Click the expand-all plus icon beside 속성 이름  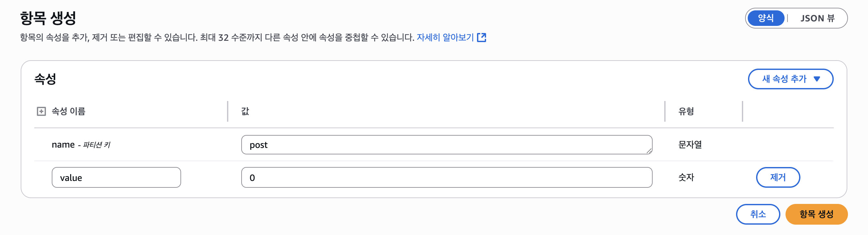pos(41,111)
